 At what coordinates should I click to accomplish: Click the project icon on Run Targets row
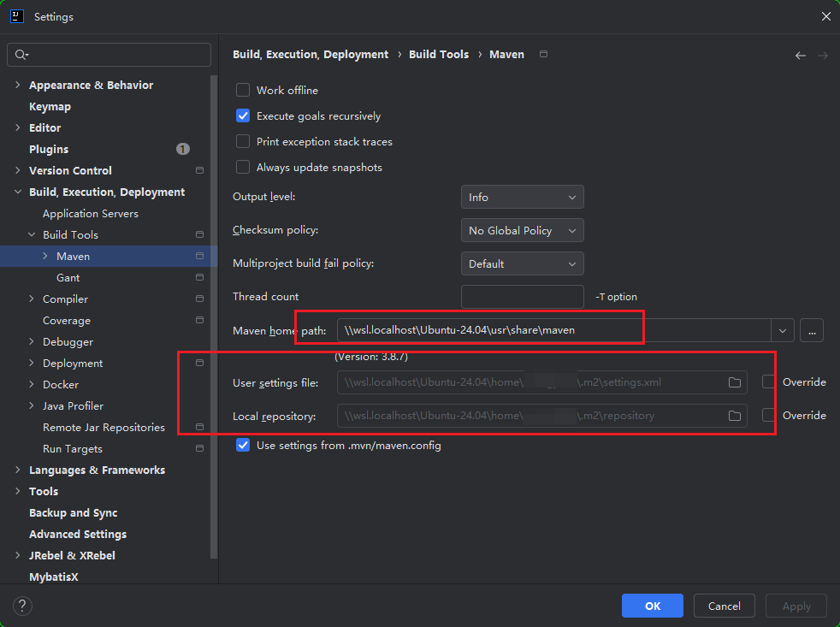(x=200, y=448)
